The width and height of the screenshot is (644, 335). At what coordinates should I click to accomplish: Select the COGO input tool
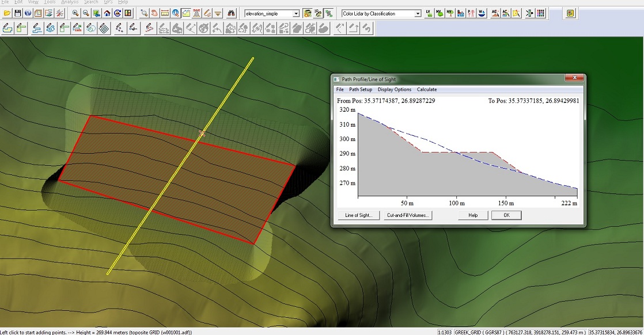coord(77,28)
